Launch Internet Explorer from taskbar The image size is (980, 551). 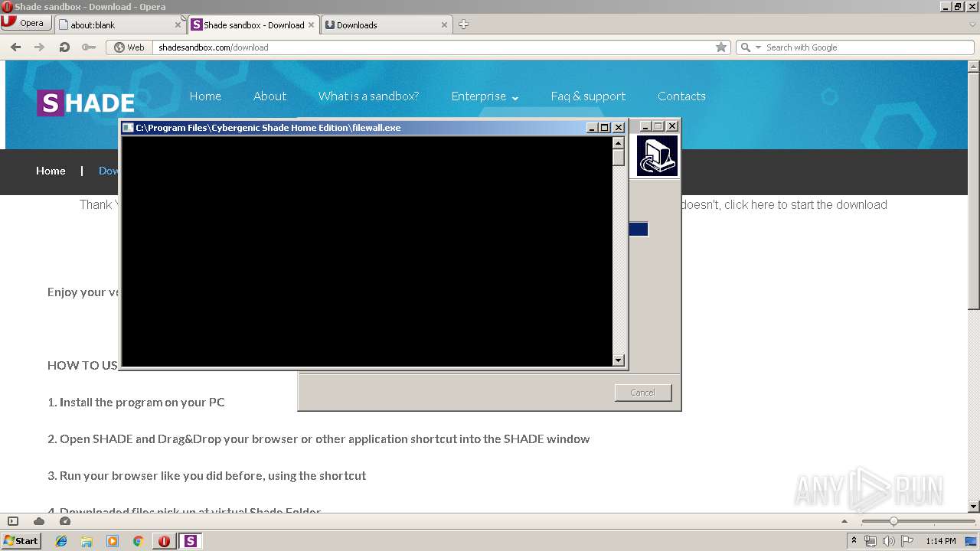point(61,541)
